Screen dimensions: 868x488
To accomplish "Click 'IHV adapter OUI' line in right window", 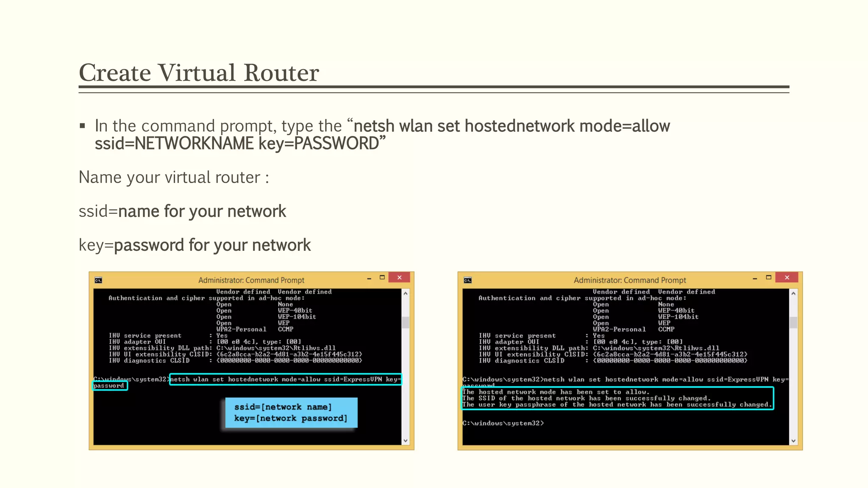I will click(x=581, y=342).
